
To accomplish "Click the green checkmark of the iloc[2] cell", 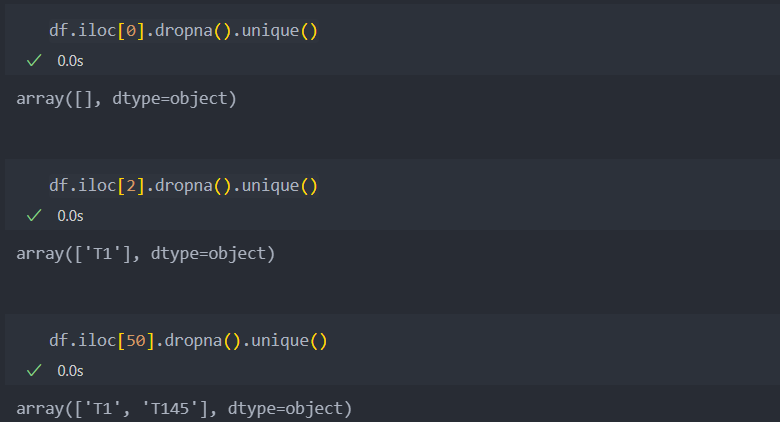I will (34, 215).
